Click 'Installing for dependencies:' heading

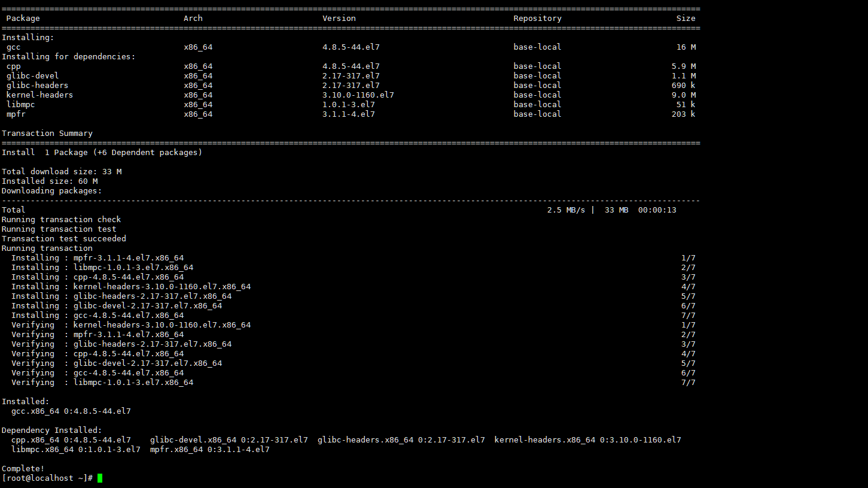tap(69, 56)
